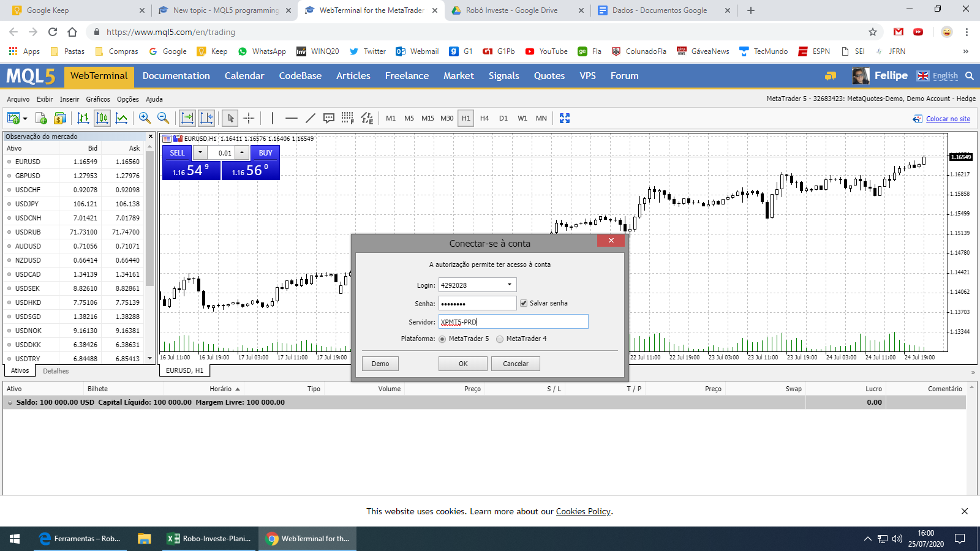This screenshot has width=980, height=551.
Task: Switch timeframe to M1
Action: point(391,118)
